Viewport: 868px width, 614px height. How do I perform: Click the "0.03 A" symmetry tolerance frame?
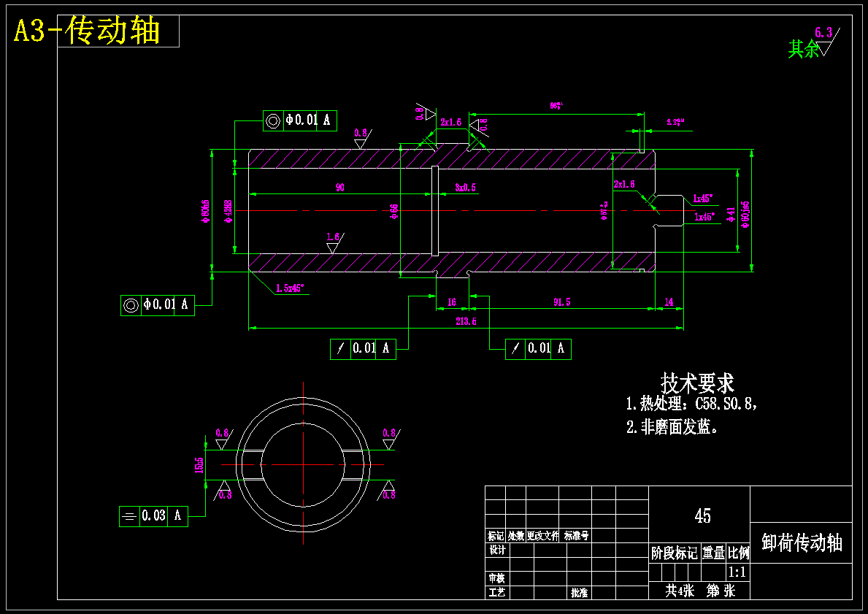[153, 516]
